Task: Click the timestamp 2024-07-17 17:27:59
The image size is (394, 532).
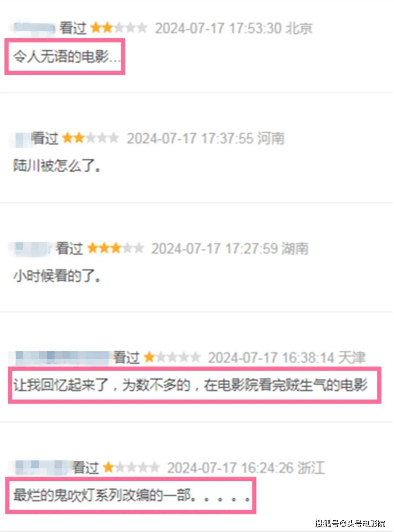Action: (x=215, y=249)
